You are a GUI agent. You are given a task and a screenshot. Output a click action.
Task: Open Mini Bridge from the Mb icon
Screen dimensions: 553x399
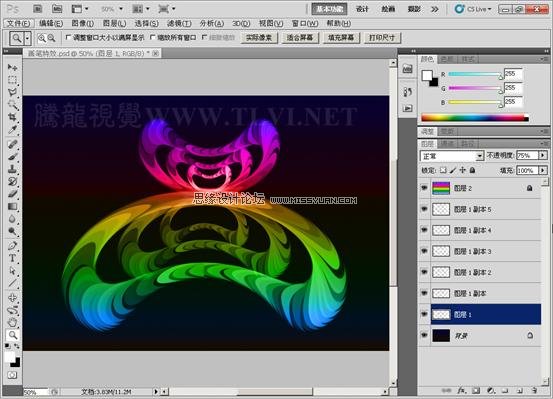coord(57,8)
